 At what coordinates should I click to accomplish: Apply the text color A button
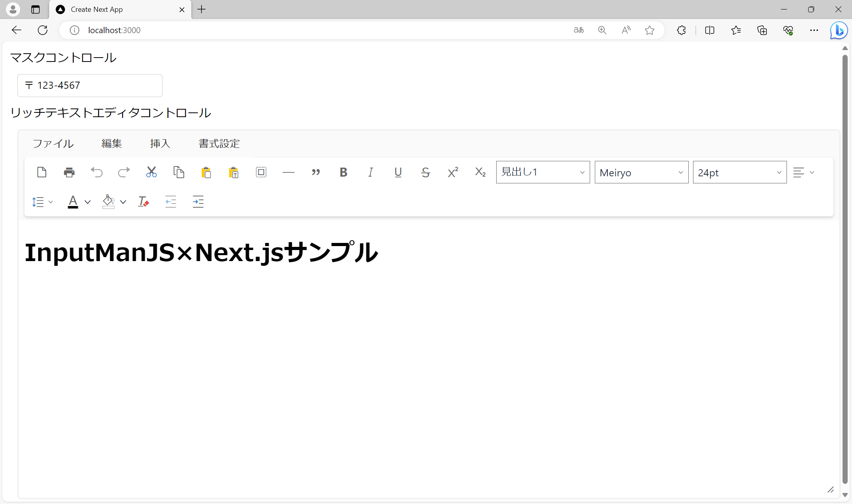pyautogui.click(x=73, y=202)
